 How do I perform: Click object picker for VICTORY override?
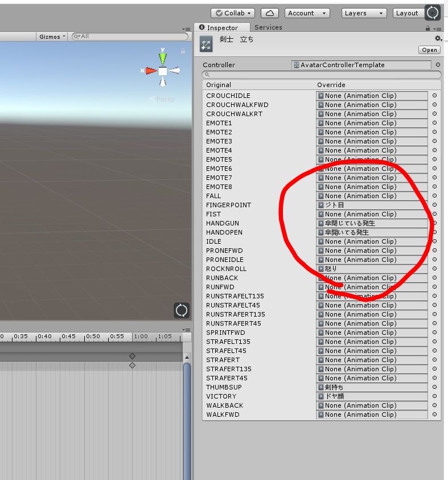pos(434,396)
